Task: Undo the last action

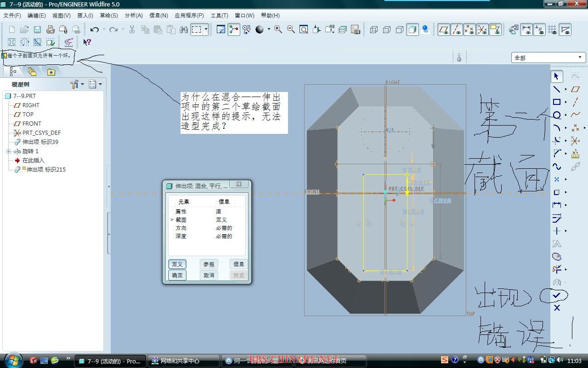Action: 95,29
